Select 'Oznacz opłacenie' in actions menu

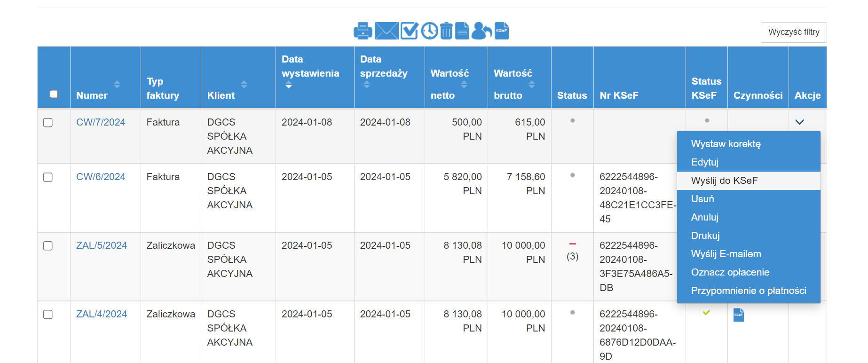730,272
